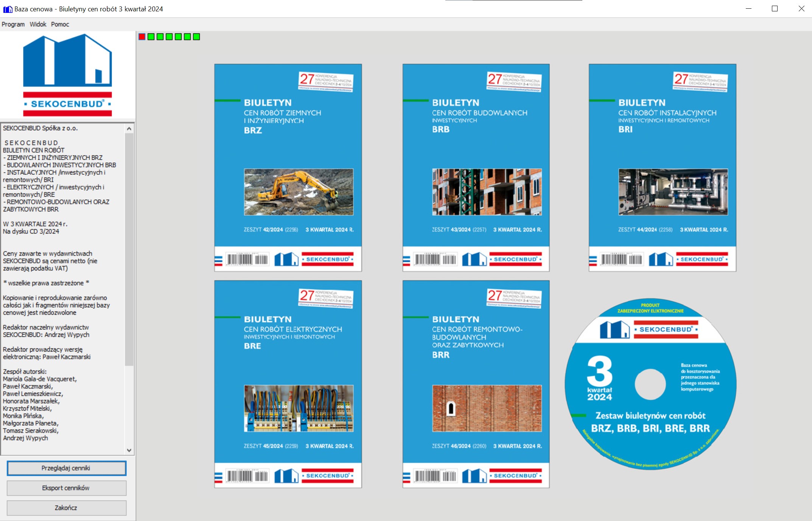Click the conference 27 badge on BRB cover
Image resolution: width=812 pixels, height=521 pixels.
coord(514,82)
